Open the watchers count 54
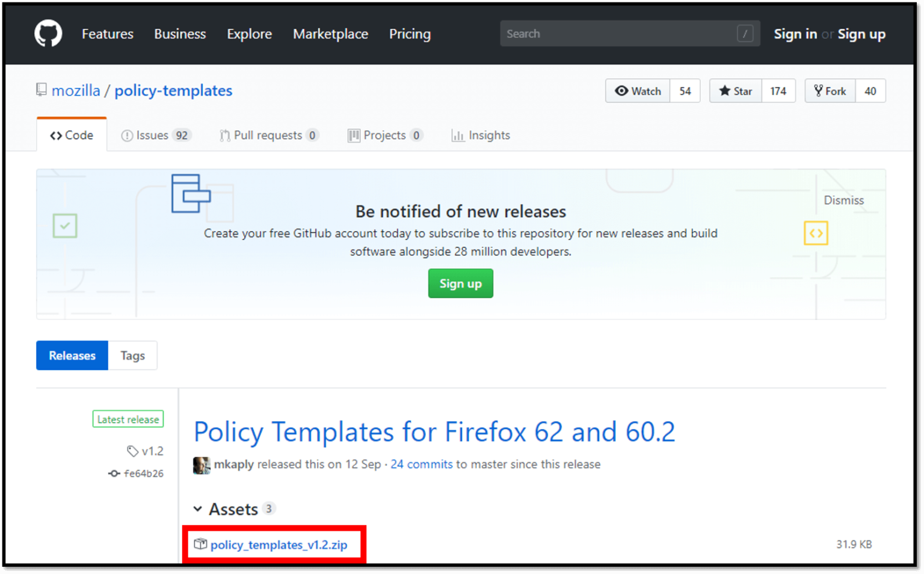 pyautogui.click(x=685, y=91)
